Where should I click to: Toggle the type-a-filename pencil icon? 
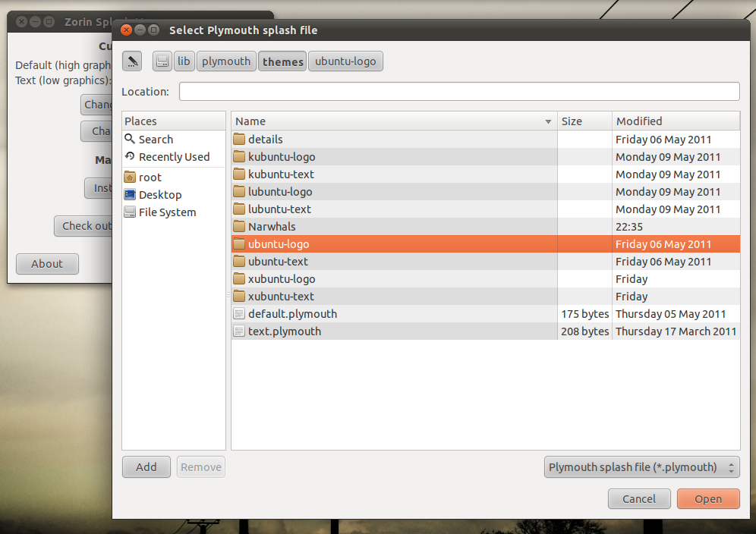(x=131, y=61)
